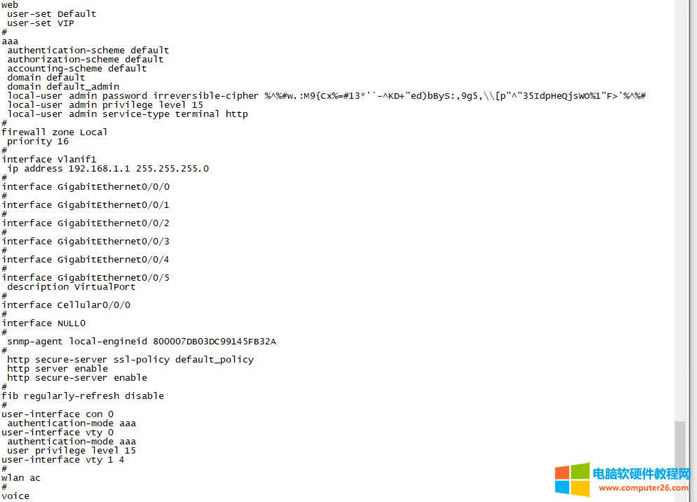Click the 'fib regularly-refresh disable' line
Screen dimensions: 697x502
click(82, 396)
